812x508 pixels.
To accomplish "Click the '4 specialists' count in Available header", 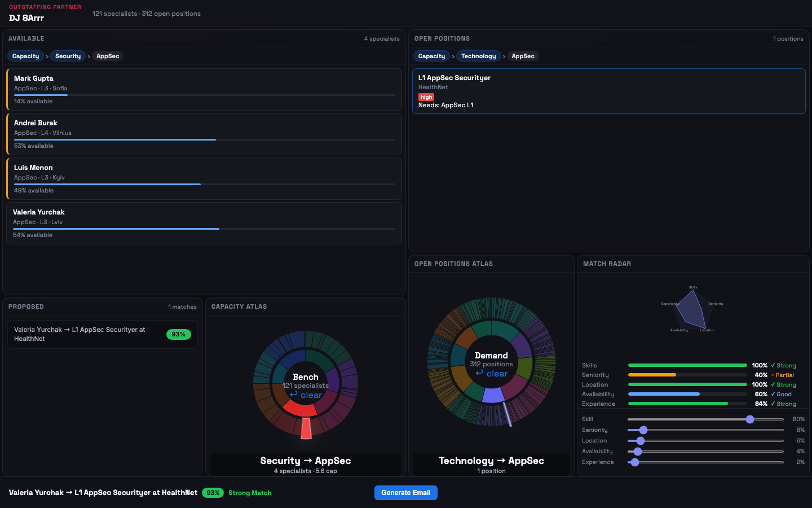I will click(382, 39).
